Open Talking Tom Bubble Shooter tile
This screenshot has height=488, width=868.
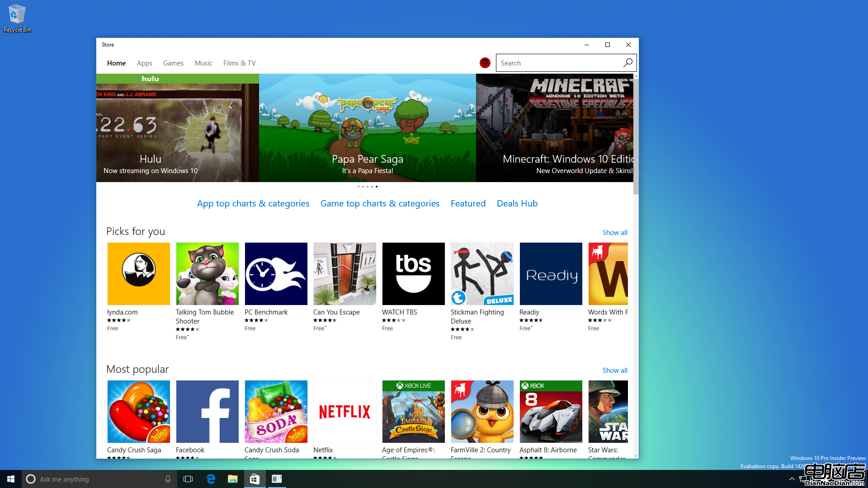tap(207, 274)
